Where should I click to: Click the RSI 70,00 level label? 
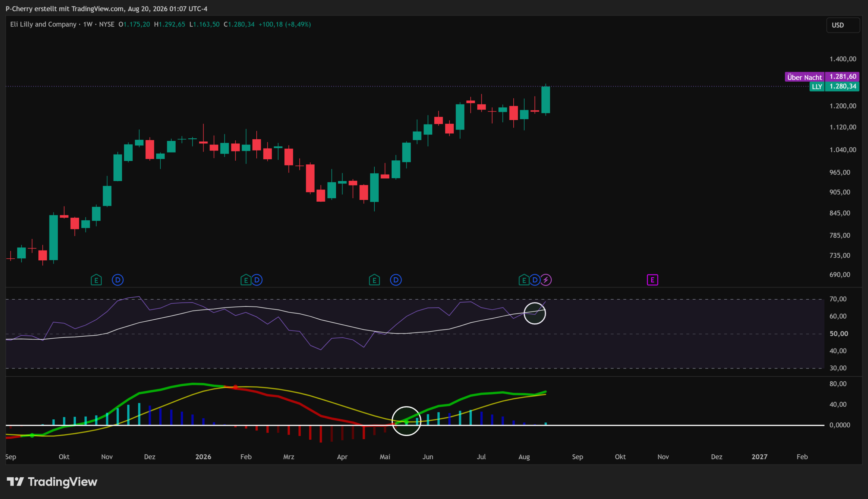click(x=838, y=299)
